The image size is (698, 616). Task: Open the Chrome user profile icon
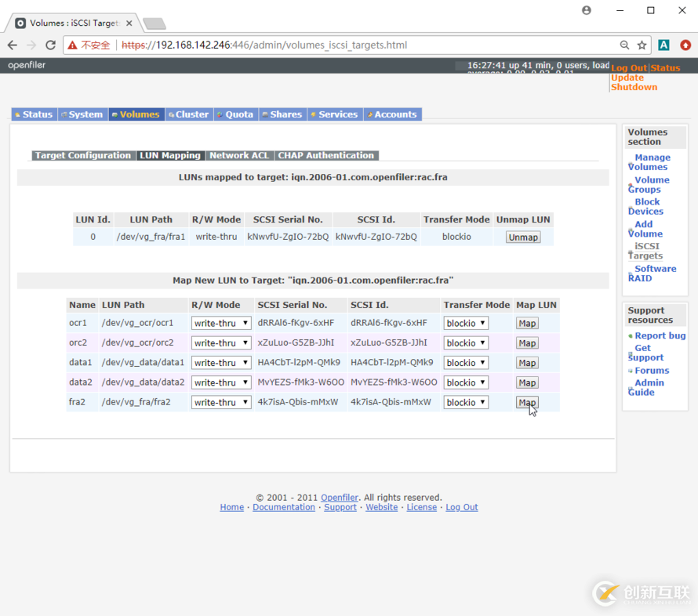pos(587,11)
